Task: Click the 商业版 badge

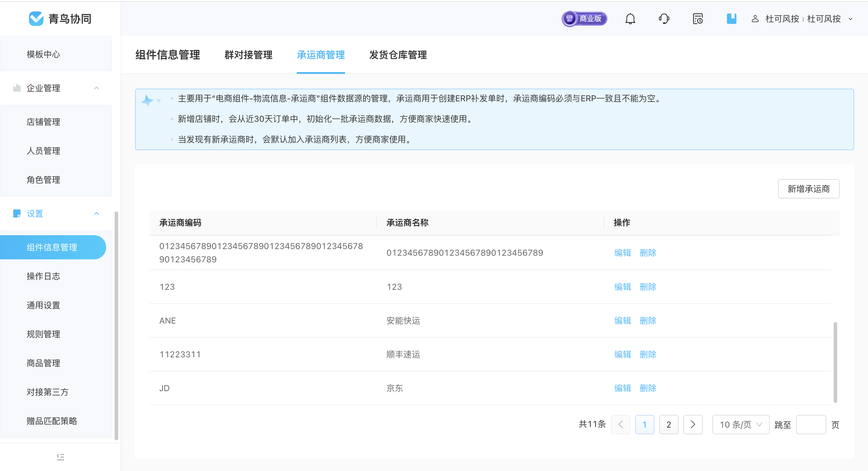Action: point(584,18)
